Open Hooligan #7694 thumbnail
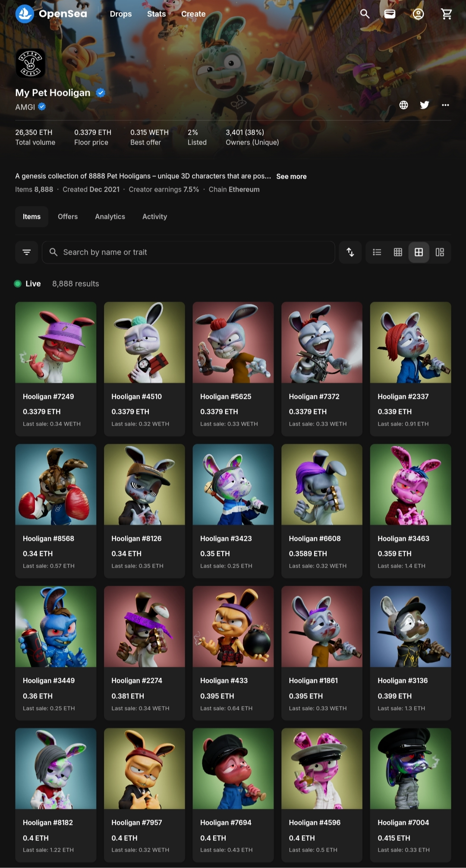This screenshot has width=466, height=868. [233, 768]
